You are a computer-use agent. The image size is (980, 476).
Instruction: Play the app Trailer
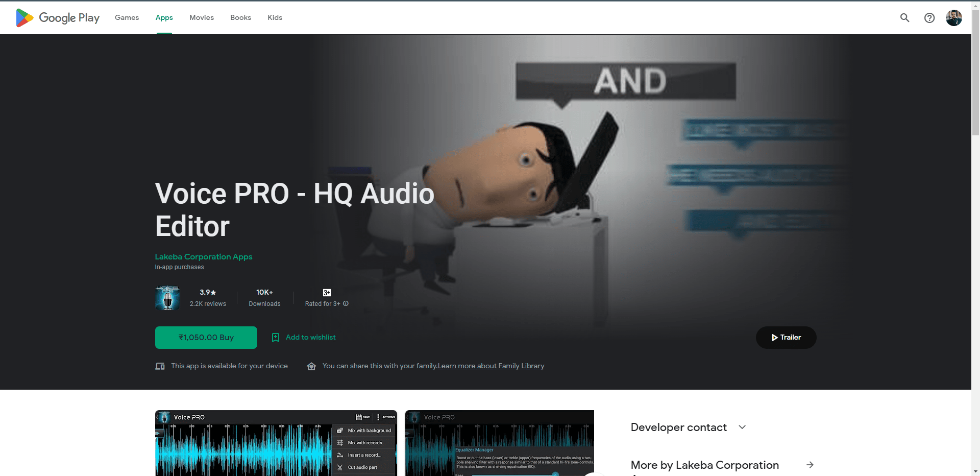(x=786, y=338)
